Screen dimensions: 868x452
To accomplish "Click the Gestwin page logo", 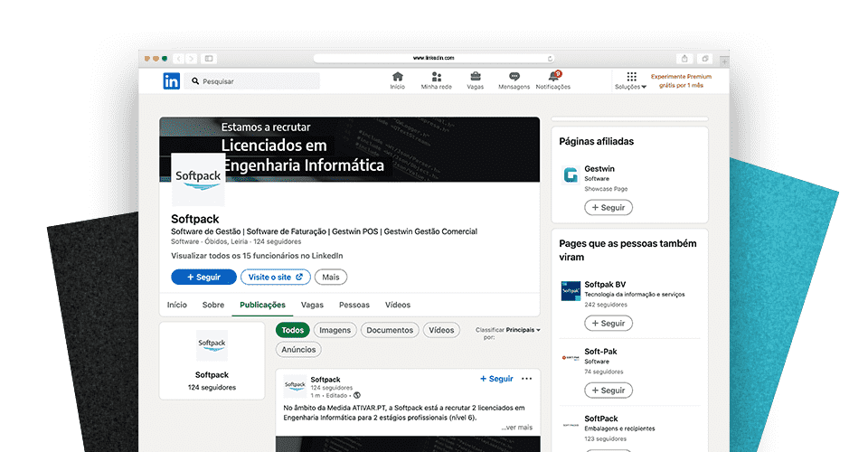I will pyautogui.click(x=571, y=174).
